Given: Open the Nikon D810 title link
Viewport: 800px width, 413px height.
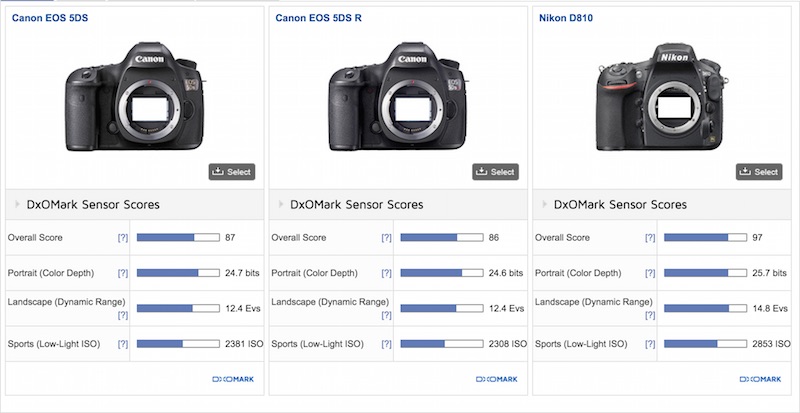Looking at the screenshot, I should tap(566, 18).
